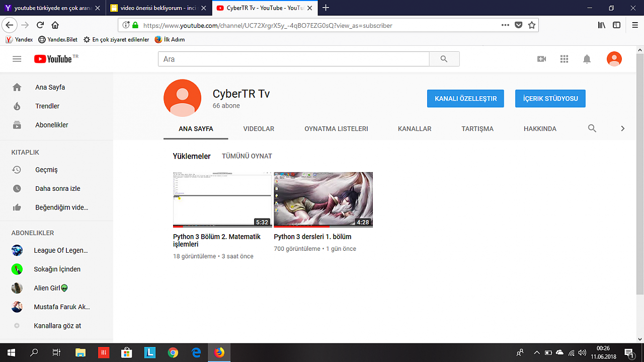Switch to the OYNATMA LİSTELERİ tab

pyautogui.click(x=336, y=129)
